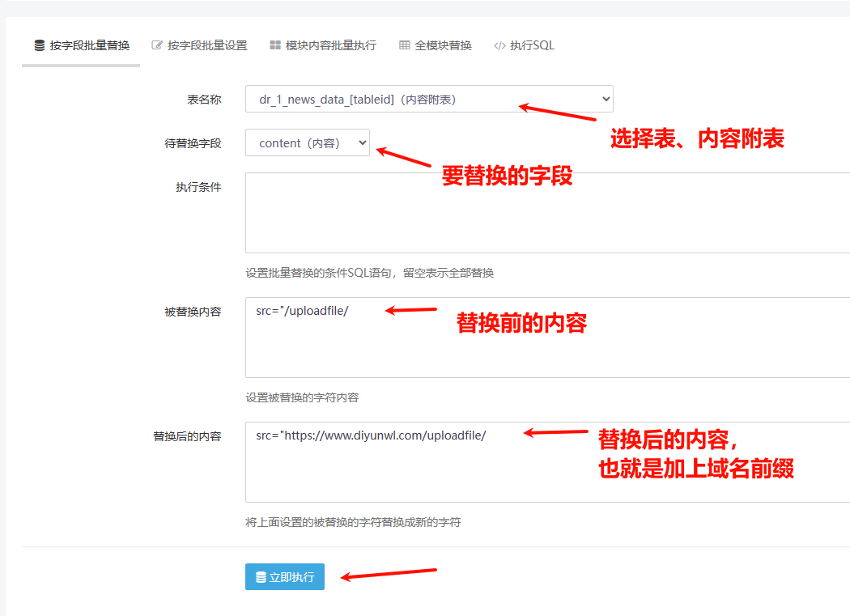The image size is (850, 616).
Task: Click into the 被替换内容 textarea
Action: (547, 338)
